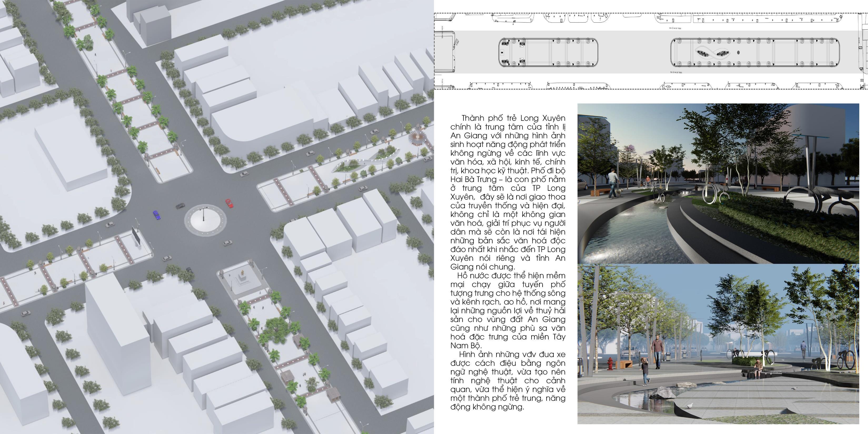Select the infinity-shaped pond symbol in the floor plan
Image resolution: width=868 pixels, height=434 pixels.
[713, 53]
